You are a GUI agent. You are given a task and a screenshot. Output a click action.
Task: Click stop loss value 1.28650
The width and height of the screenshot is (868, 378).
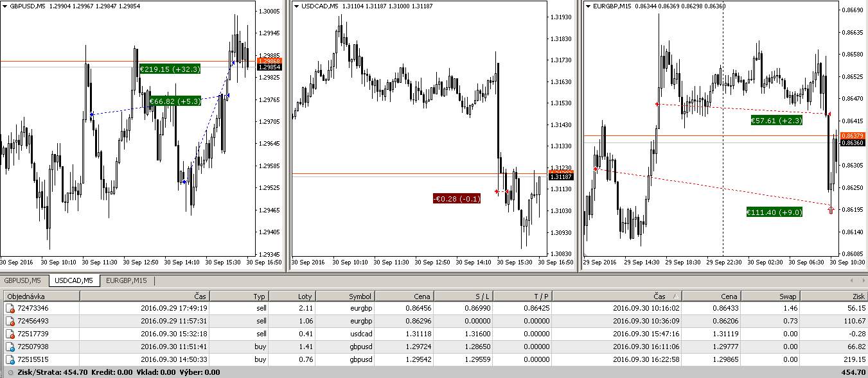pyautogui.click(x=478, y=347)
